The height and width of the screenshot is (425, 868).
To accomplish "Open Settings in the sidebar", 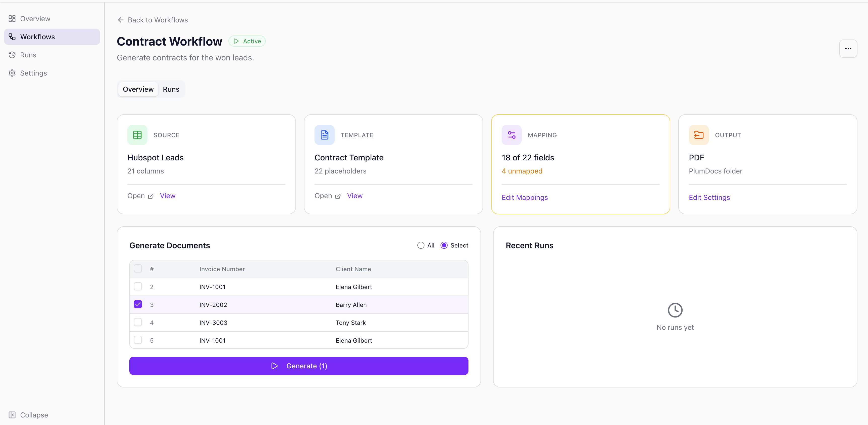I will point(33,73).
